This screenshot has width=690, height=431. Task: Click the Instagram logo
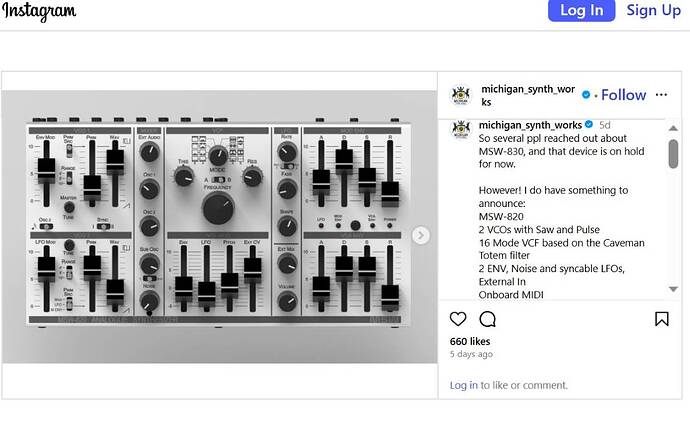pyautogui.click(x=38, y=12)
